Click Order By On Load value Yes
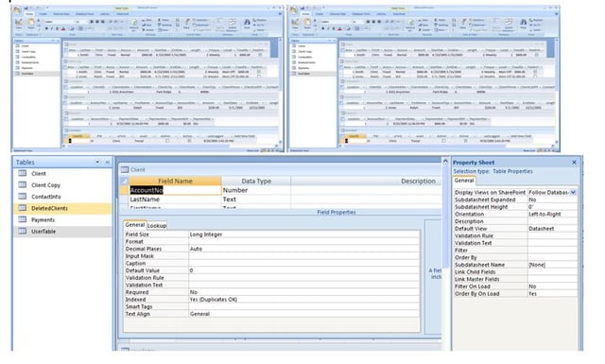The width and height of the screenshot is (605, 364). click(x=552, y=294)
